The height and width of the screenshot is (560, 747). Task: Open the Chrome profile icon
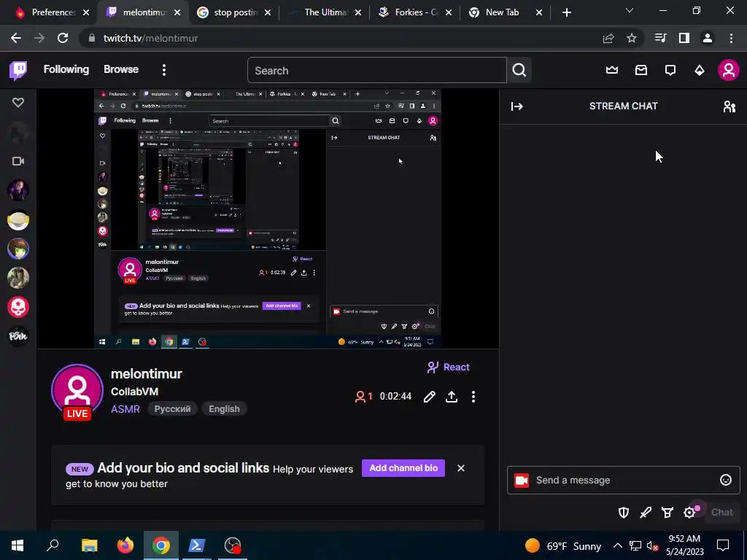pyautogui.click(x=708, y=38)
